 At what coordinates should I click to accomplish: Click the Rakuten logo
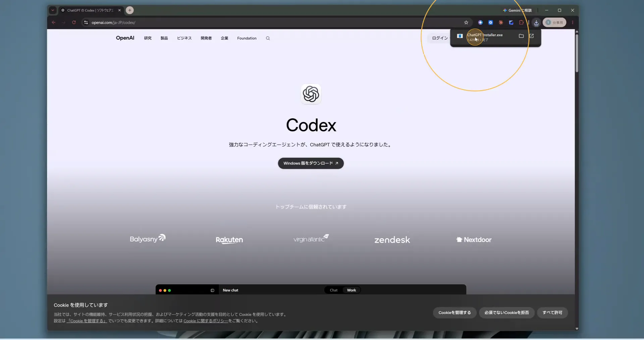click(x=229, y=240)
